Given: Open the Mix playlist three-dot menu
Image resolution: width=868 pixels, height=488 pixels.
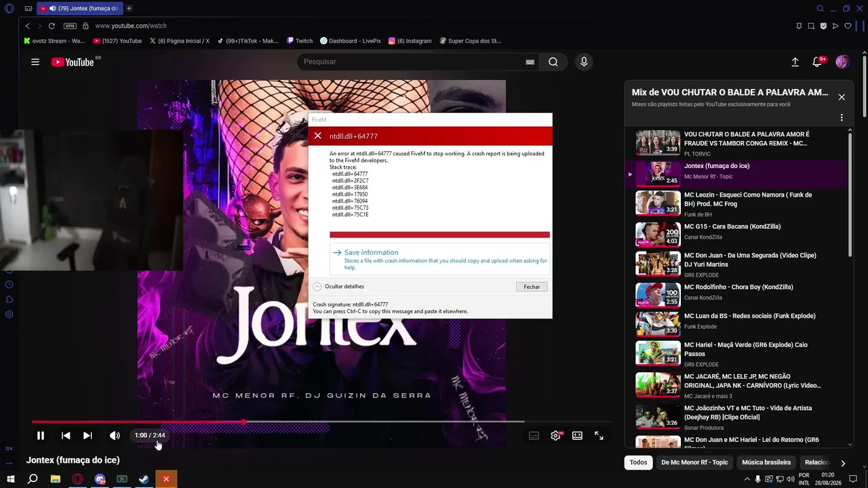Looking at the screenshot, I should coord(842,118).
